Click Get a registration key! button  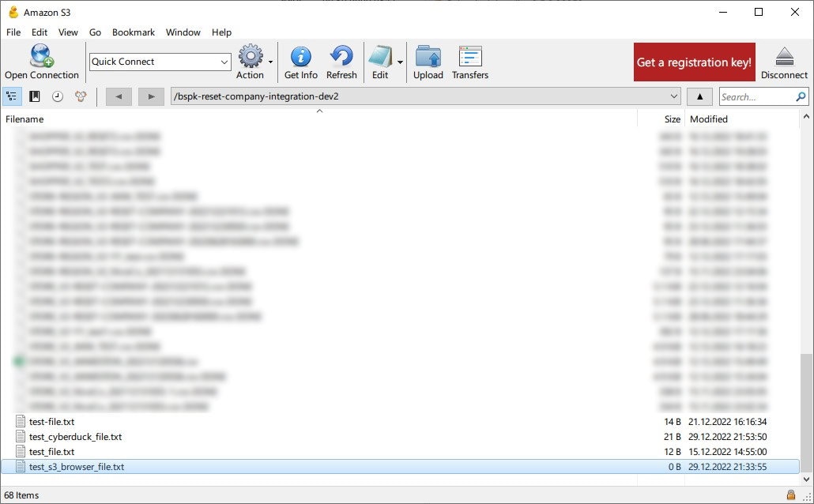click(x=694, y=62)
